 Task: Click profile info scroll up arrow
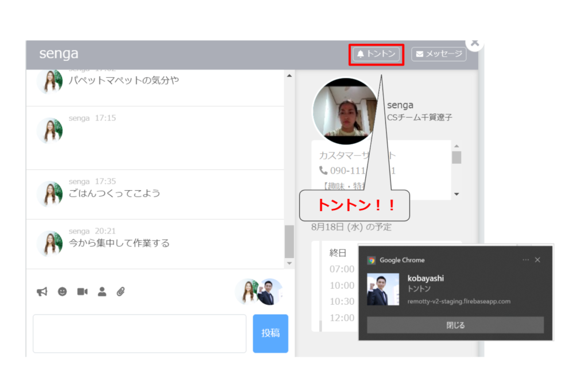(457, 146)
